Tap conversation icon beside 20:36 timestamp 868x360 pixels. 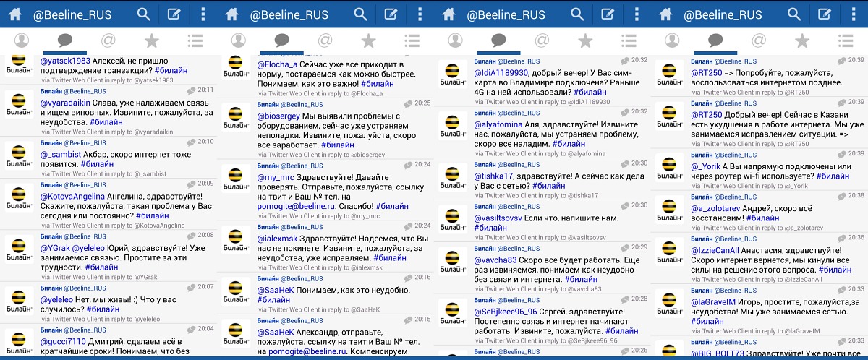coord(842,238)
